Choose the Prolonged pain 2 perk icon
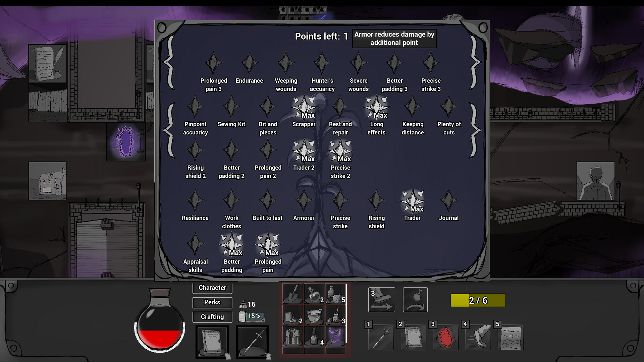Viewport: 644px width, 362px height. click(268, 150)
